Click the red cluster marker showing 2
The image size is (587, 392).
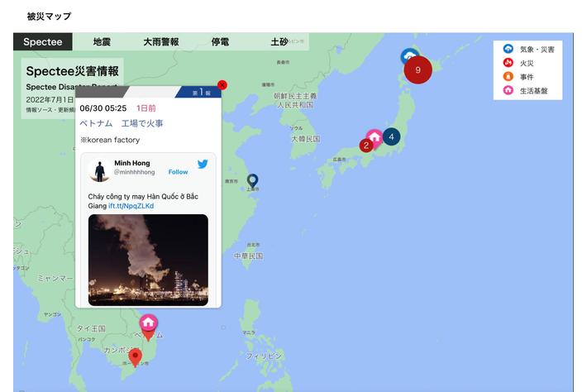(x=366, y=146)
